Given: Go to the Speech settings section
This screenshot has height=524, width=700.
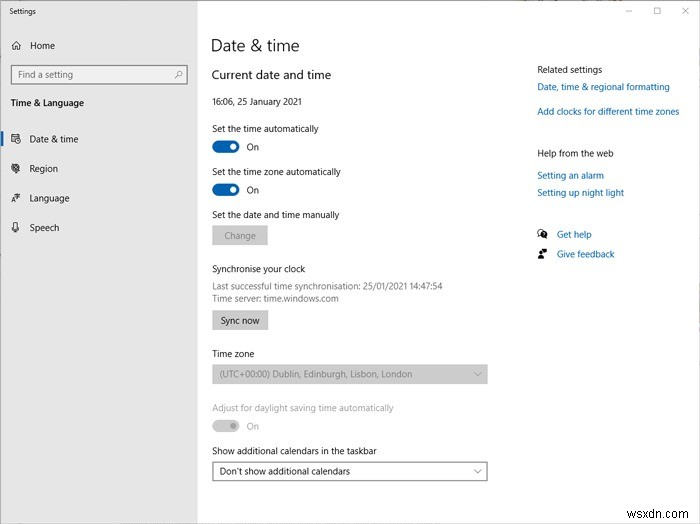Looking at the screenshot, I should 44,227.
